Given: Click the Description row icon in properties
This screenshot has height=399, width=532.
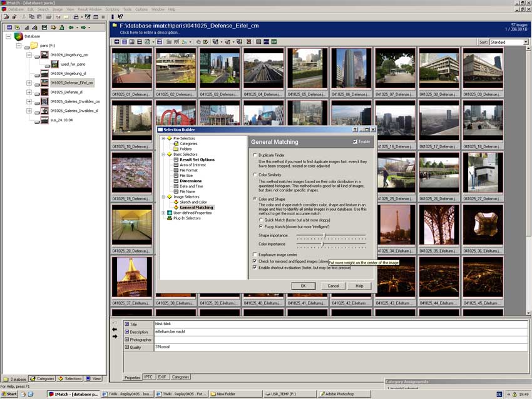Looking at the screenshot, I should (x=127, y=332).
